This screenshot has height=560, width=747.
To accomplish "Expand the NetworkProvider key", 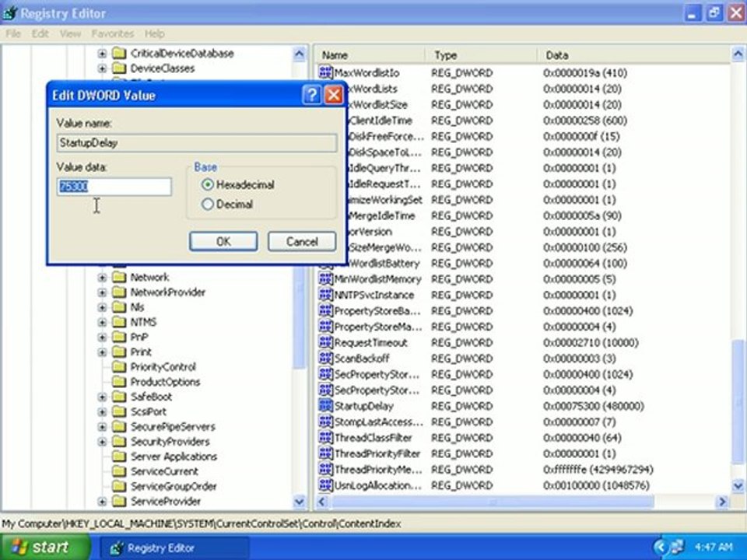I will [102, 292].
